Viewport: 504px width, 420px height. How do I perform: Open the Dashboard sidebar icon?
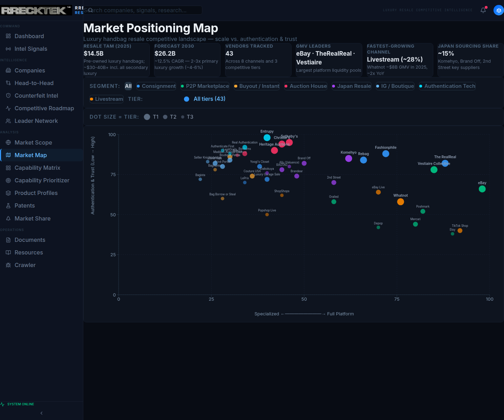[x=8, y=36]
